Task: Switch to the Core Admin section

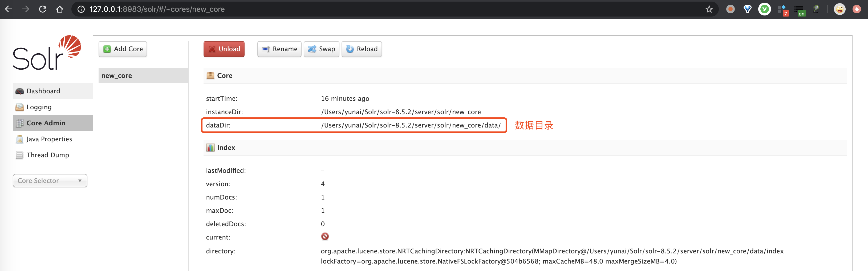Action: click(x=46, y=123)
